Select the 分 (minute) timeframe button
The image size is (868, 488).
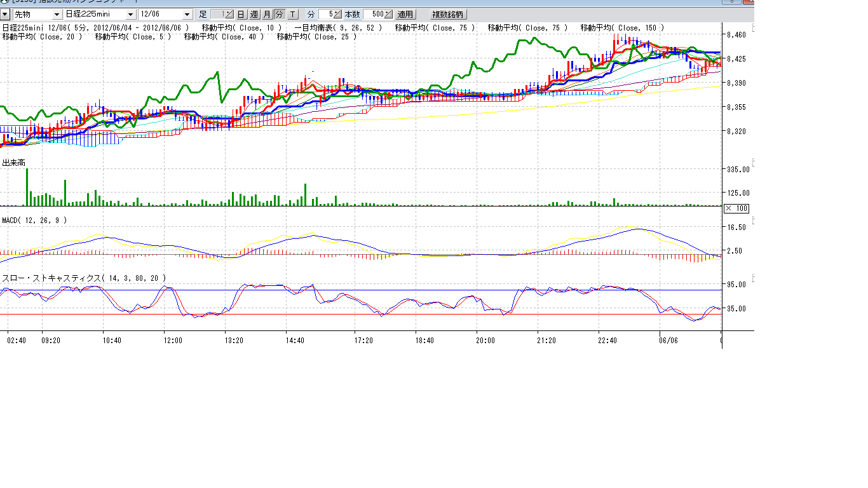pos(280,14)
